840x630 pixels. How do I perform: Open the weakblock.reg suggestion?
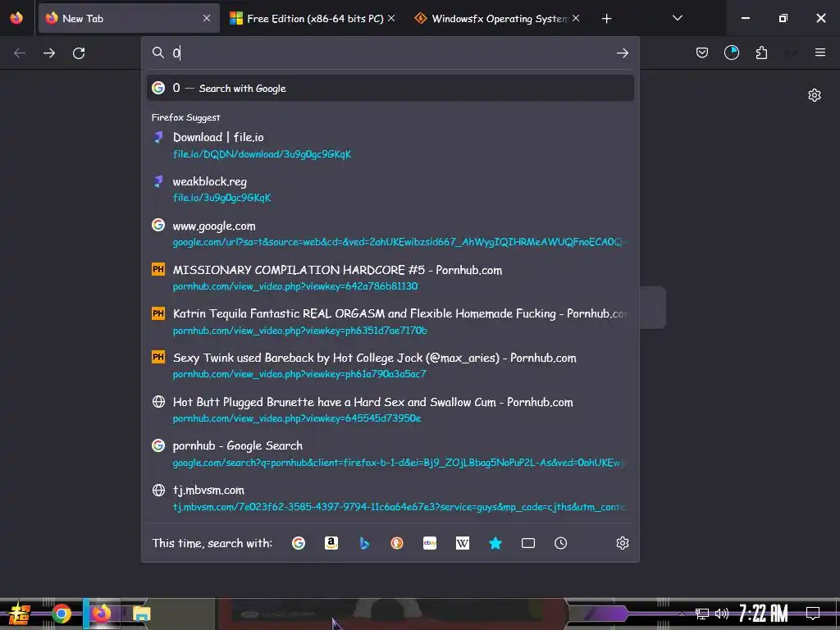pos(390,189)
